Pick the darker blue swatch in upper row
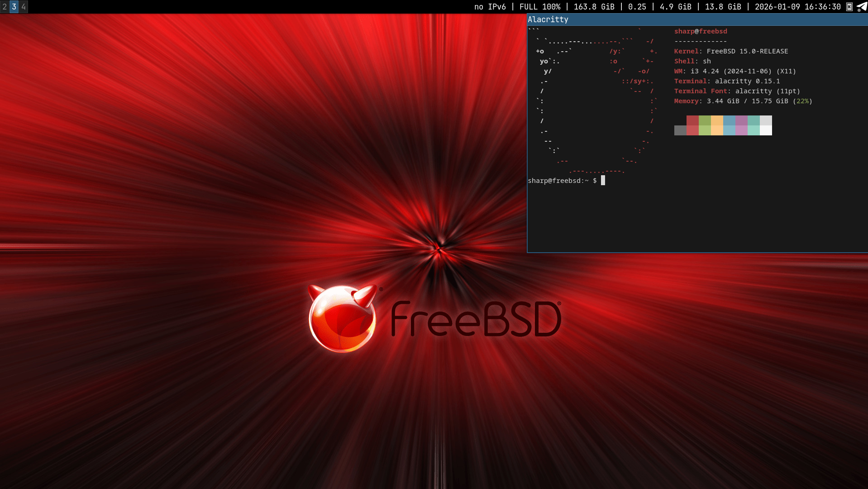The width and height of the screenshot is (868, 489). [729, 120]
